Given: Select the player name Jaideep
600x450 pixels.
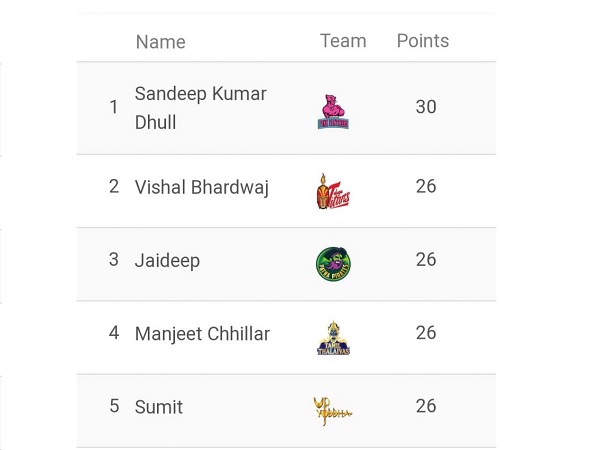Looking at the screenshot, I should point(167,261).
